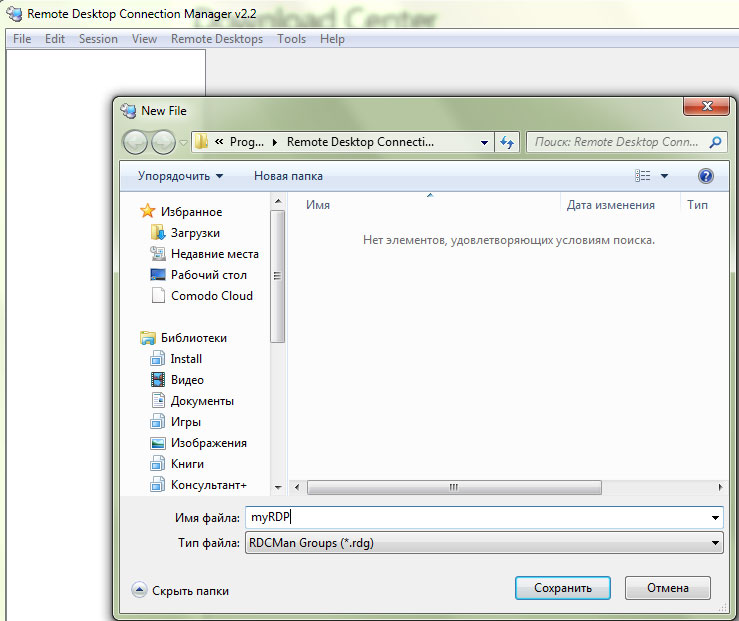Viewport: 739px width, 621px height.
Task: Click the Изображения picture icon
Action: [x=157, y=443]
